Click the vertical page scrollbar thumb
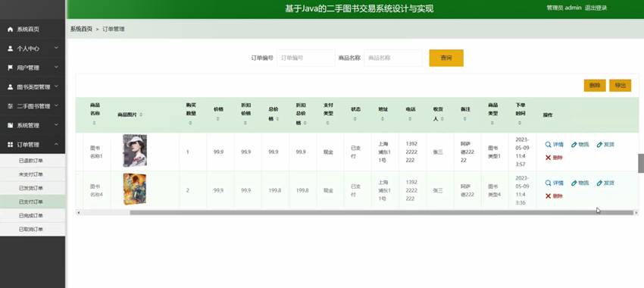This screenshot has width=644, height=288. 641,163
